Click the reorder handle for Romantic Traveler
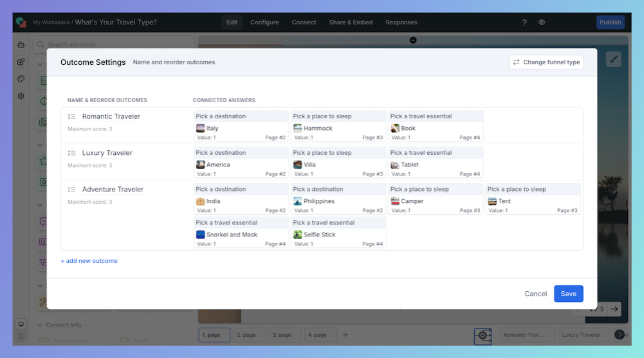 pos(72,117)
